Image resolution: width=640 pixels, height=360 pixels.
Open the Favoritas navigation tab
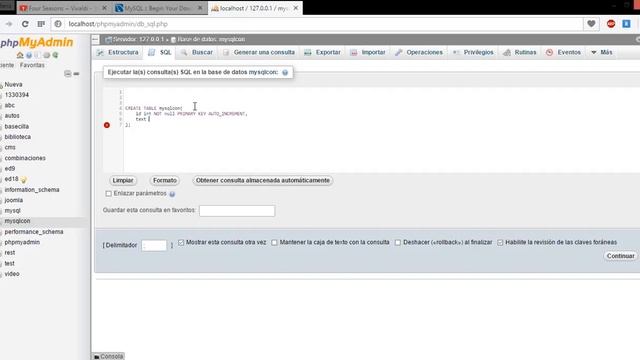[32, 65]
